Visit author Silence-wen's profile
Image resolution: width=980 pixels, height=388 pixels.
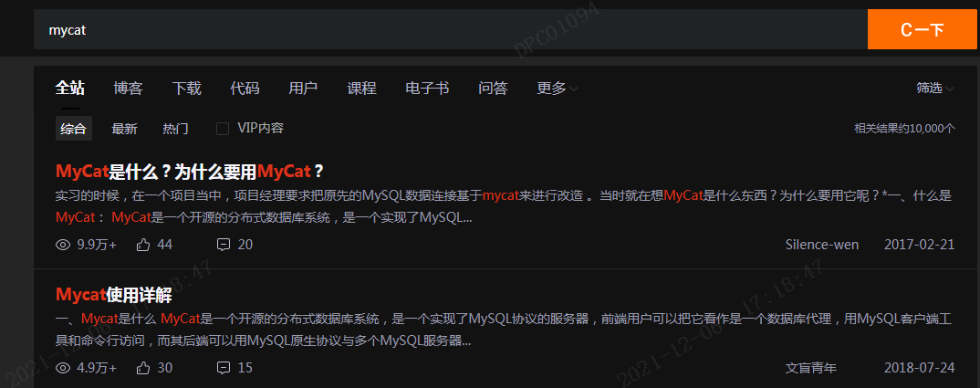(x=822, y=245)
